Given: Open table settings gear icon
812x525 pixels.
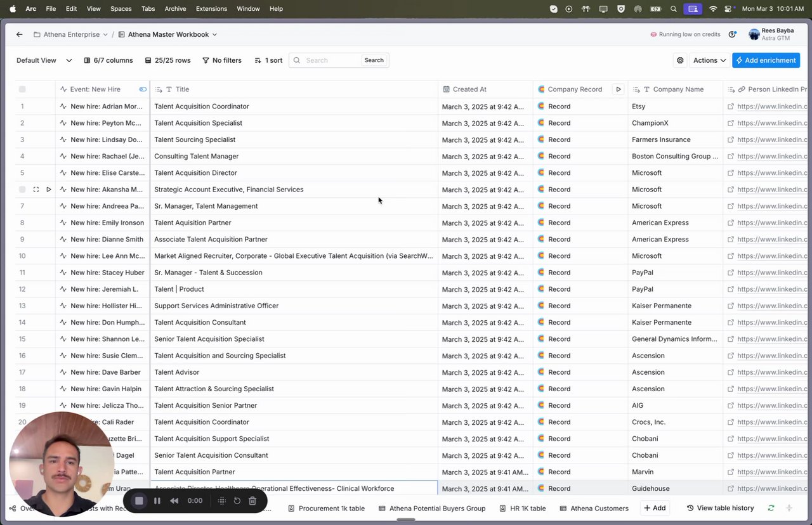Looking at the screenshot, I should (680, 60).
